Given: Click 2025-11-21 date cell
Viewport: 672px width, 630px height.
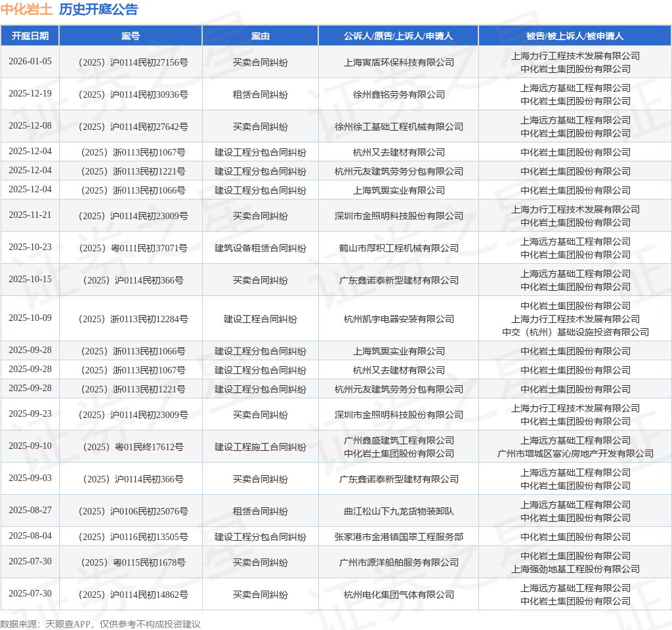Looking at the screenshot, I should pos(30,215).
